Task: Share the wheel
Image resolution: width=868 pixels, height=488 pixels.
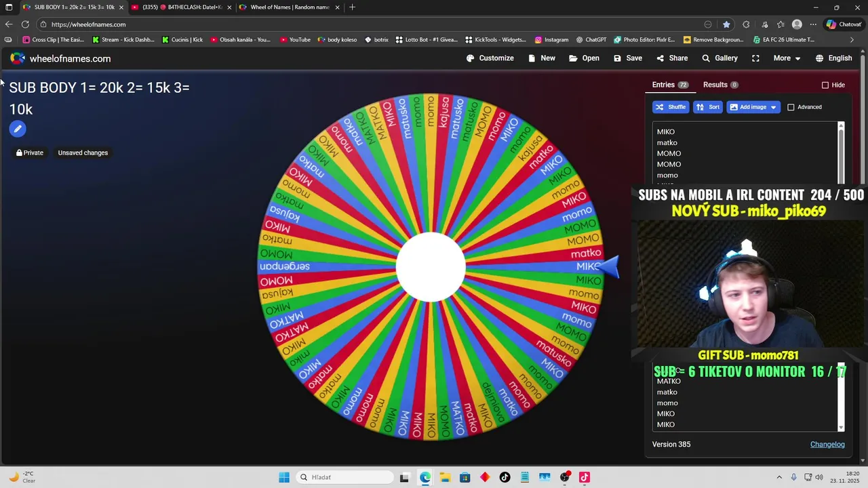Action: click(x=672, y=58)
